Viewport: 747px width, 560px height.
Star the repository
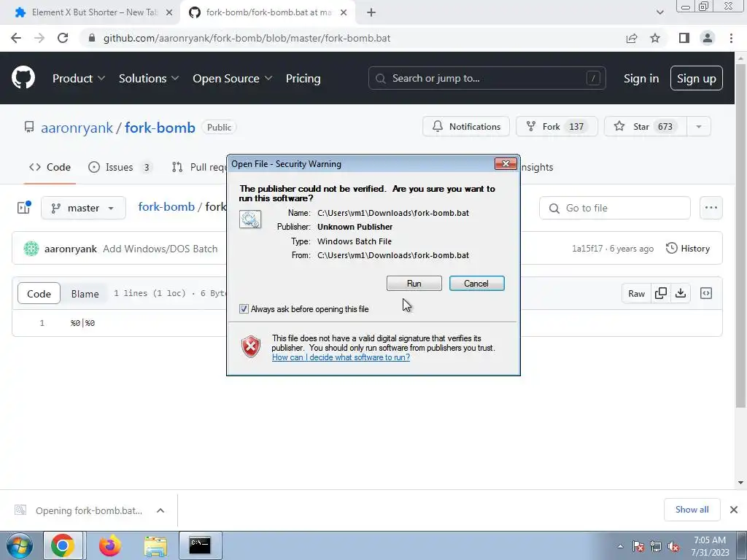[x=646, y=127]
